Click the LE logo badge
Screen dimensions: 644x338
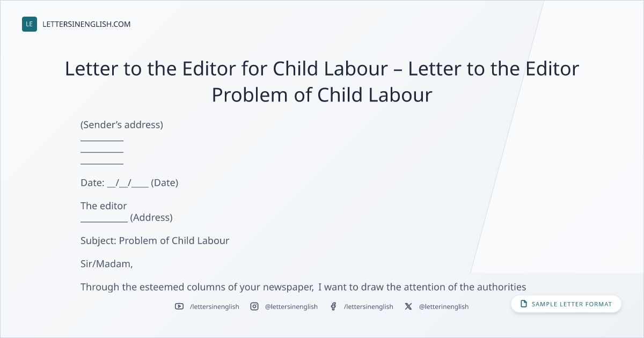click(30, 24)
